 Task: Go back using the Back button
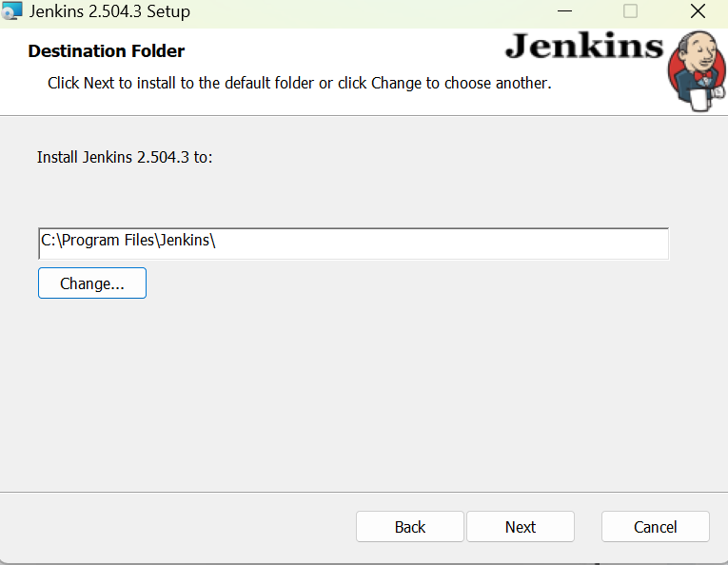pyautogui.click(x=410, y=527)
